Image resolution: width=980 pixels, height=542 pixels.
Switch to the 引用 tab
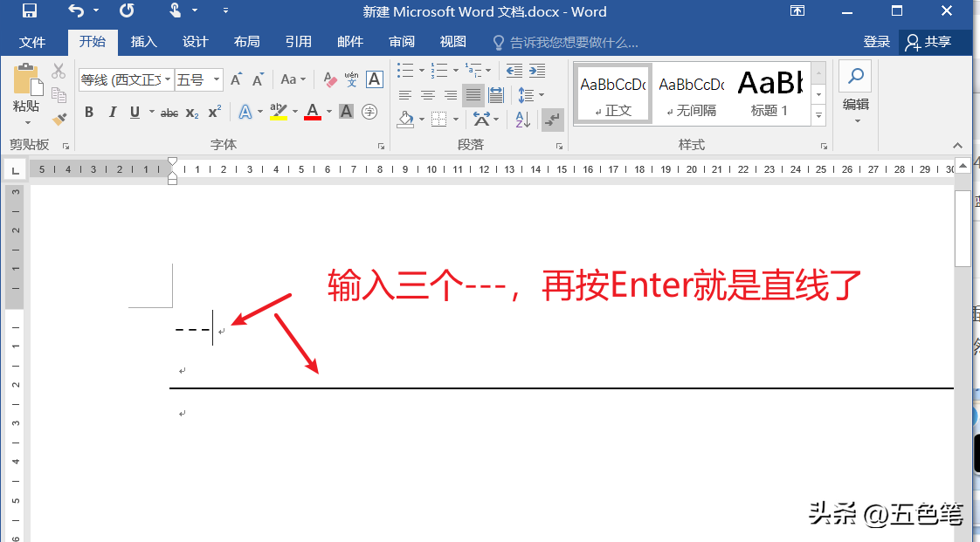298,42
